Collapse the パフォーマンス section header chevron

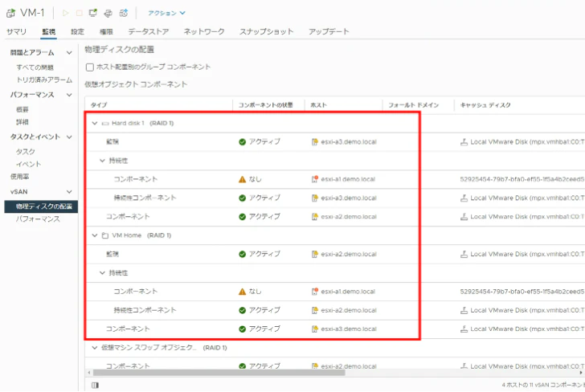pos(69,95)
